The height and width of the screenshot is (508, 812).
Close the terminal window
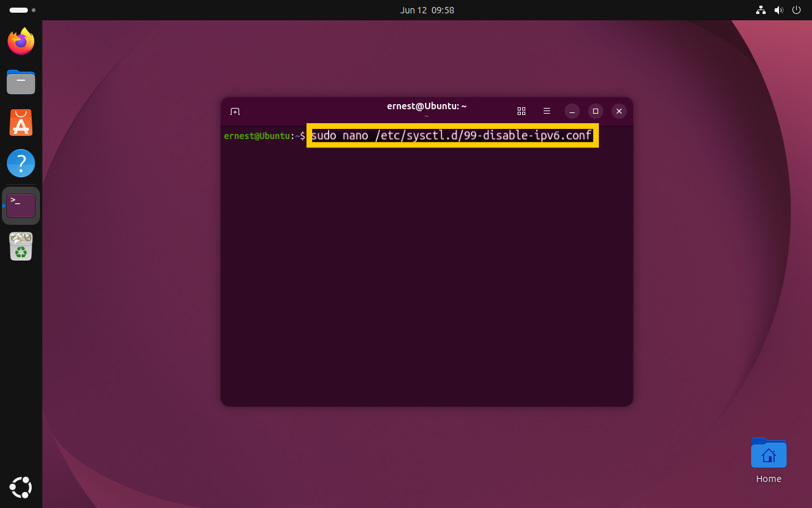(x=619, y=111)
